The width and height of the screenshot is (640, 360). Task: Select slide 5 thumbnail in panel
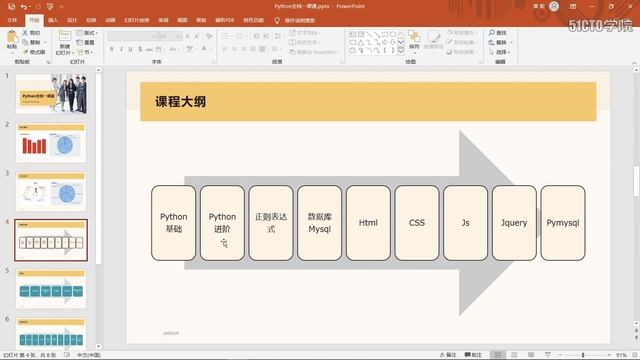tap(51, 289)
